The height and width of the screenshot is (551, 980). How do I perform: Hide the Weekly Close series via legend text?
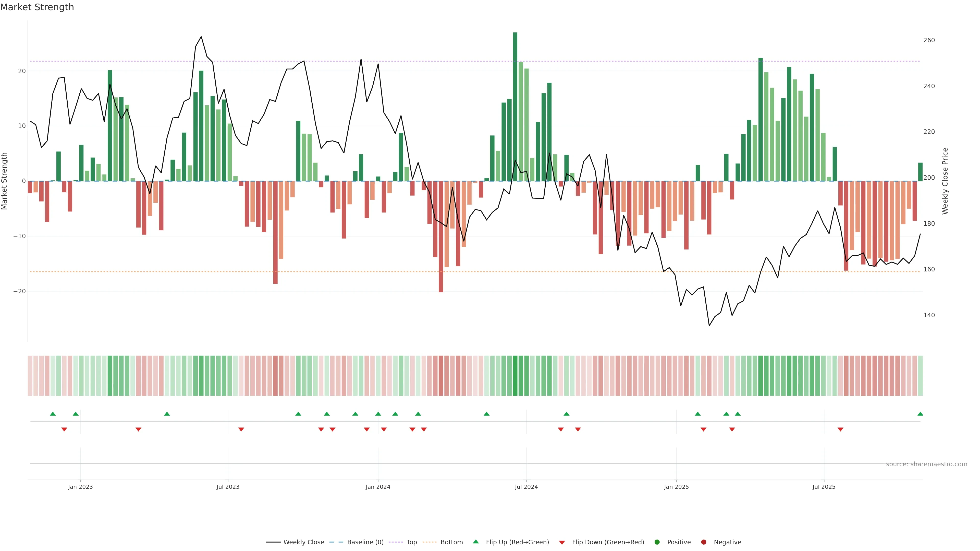pyautogui.click(x=304, y=542)
